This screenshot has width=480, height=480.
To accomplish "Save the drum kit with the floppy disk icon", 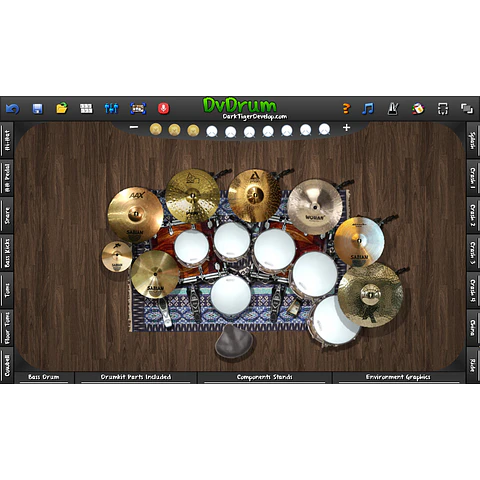I will 37,109.
